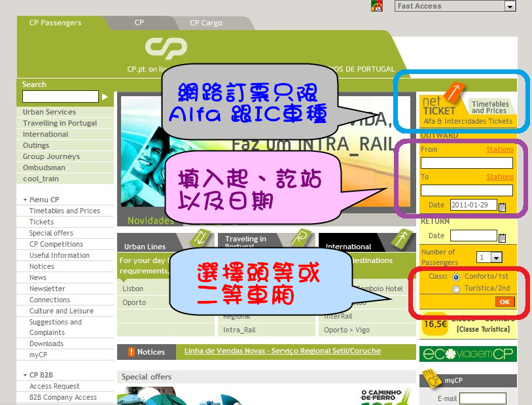Click Stations link next to From
Viewport: 532px width, 405px height.
click(500, 150)
